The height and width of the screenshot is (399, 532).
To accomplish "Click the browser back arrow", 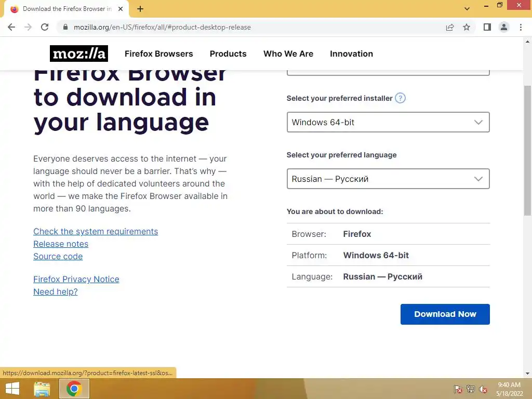I will click(11, 27).
